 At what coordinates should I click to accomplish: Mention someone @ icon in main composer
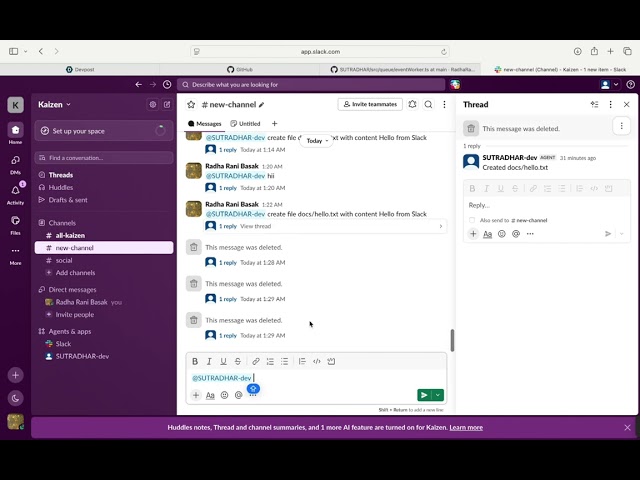[x=239, y=395]
